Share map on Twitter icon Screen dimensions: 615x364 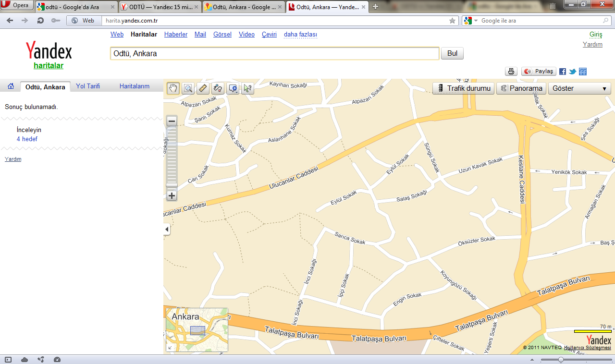(573, 72)
